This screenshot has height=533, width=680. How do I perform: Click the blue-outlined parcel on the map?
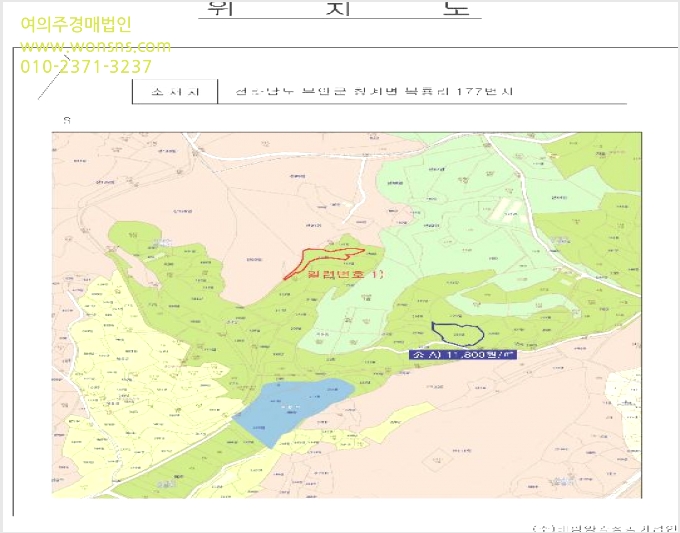click(x=458, y=334)
